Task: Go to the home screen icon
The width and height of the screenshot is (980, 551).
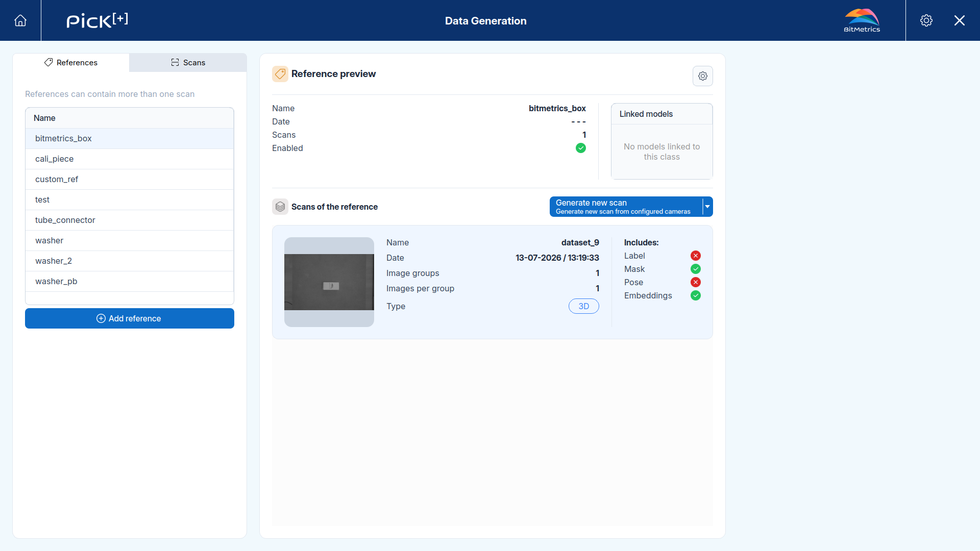Action: point(20,20)
